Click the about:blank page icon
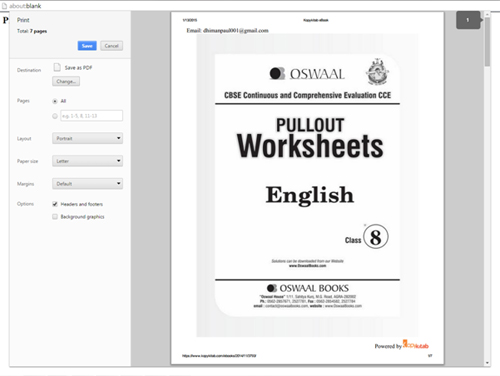 click(x=5, y=6)
